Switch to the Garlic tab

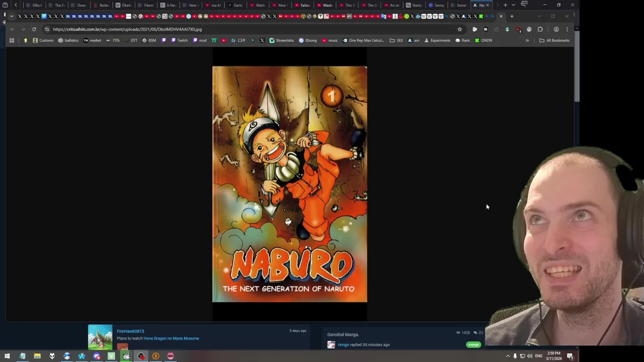pos(235,5)
